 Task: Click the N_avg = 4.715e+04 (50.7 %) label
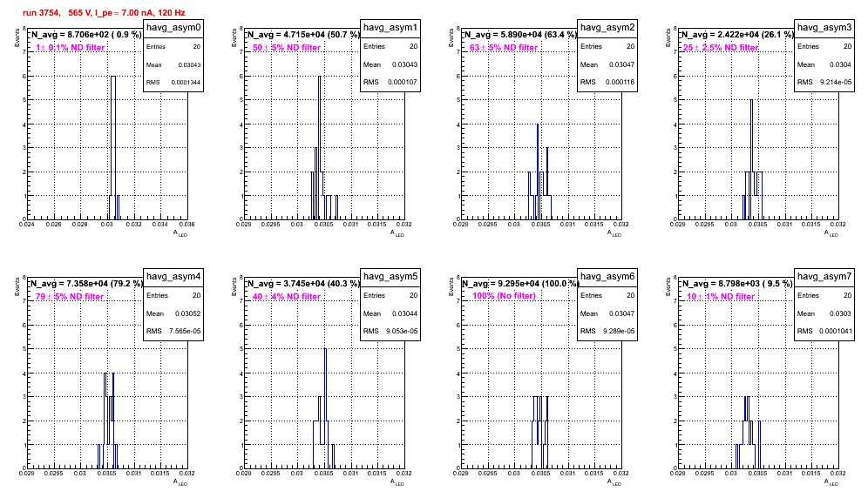point(302,34)
